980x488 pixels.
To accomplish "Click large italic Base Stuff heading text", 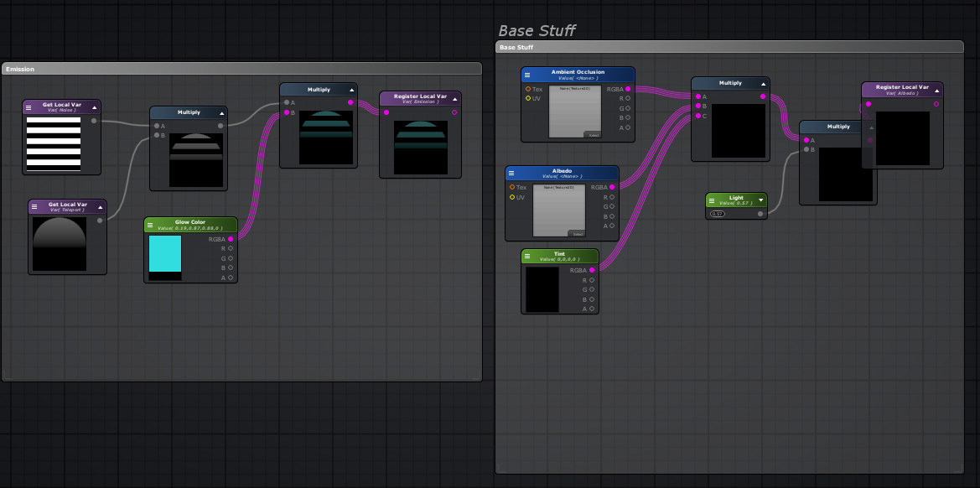I will pyautogui.click(x=537, y=31).
